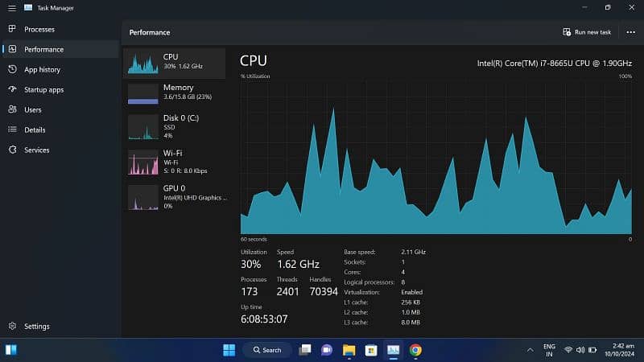The height and width of the screenshot is (362, 644).
Task: Click the CPU utilization graph area
Action: (436, 157)
